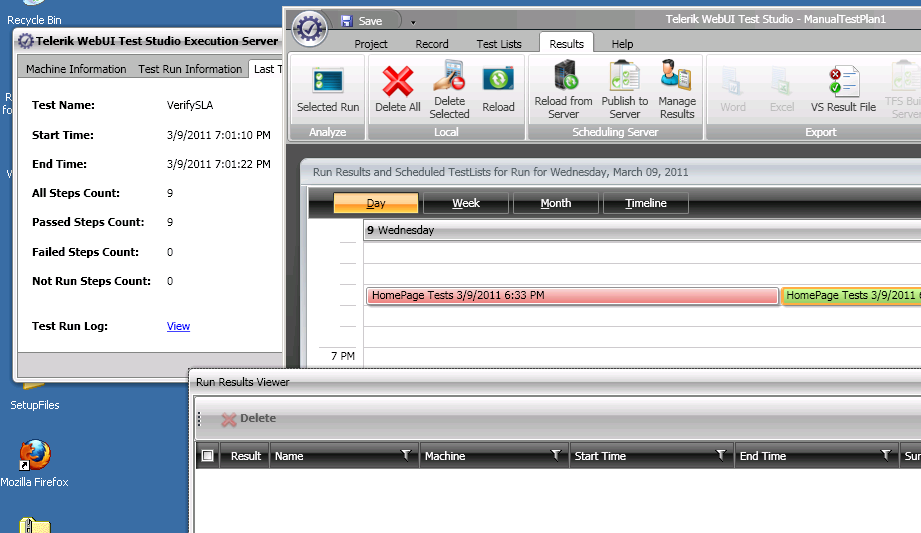Analyze the Selected Run

coord(328,90)
